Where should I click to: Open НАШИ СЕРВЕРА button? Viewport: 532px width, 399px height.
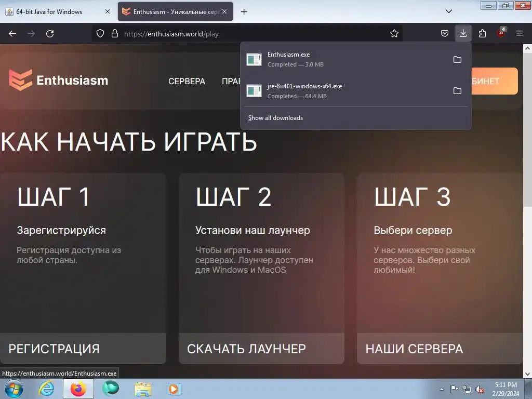440,349
